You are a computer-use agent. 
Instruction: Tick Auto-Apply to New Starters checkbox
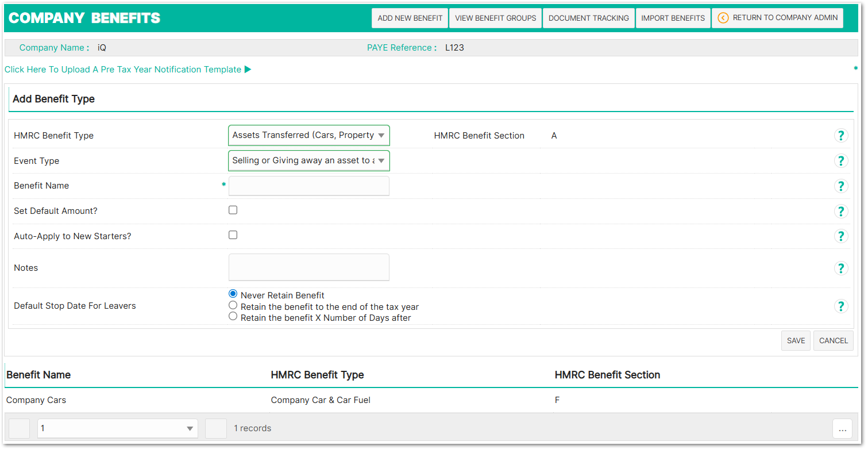click(233, 235)
